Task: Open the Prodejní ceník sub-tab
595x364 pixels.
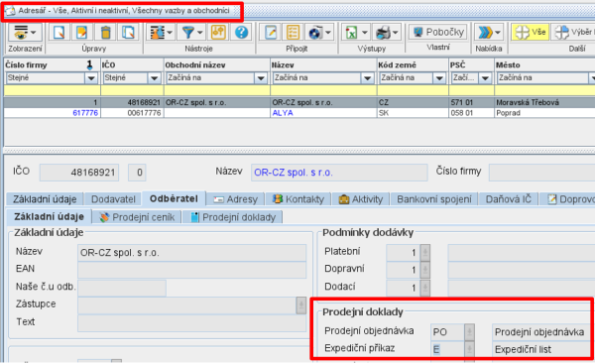Action: tap(137, 217)
